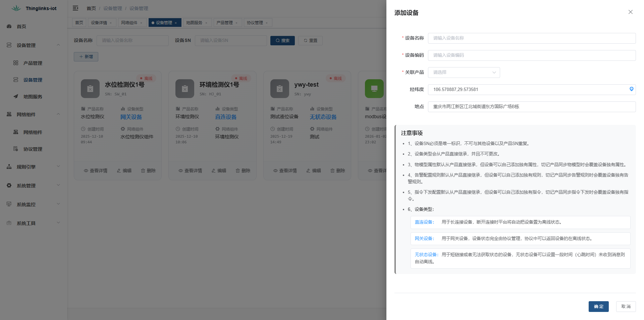
Task: Click the map pin icon beside 经纬度 field
Action: pyautogui.click(x=631, y=89)
